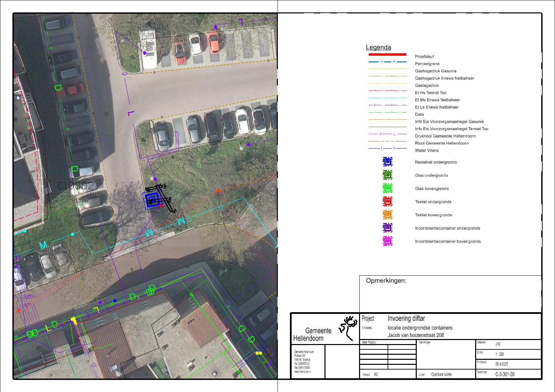Click the Gemeente Hellendoorn logo figure
The height and width of the screenshot is (392, 555).
(x=348, y=328)
